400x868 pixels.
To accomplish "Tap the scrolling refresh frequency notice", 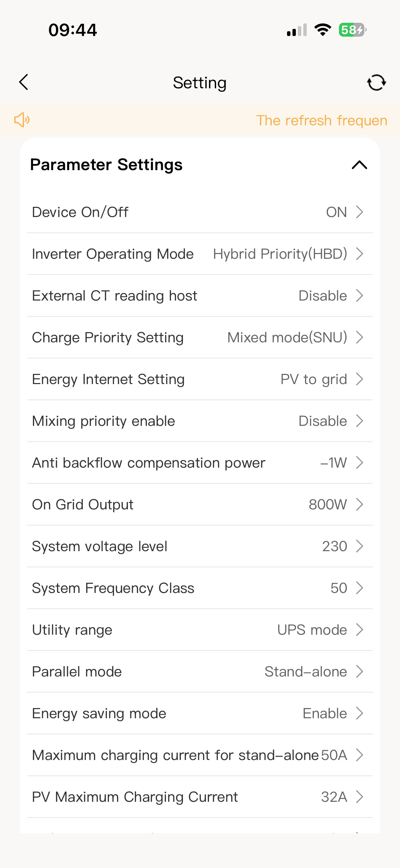I will (321, 121).
